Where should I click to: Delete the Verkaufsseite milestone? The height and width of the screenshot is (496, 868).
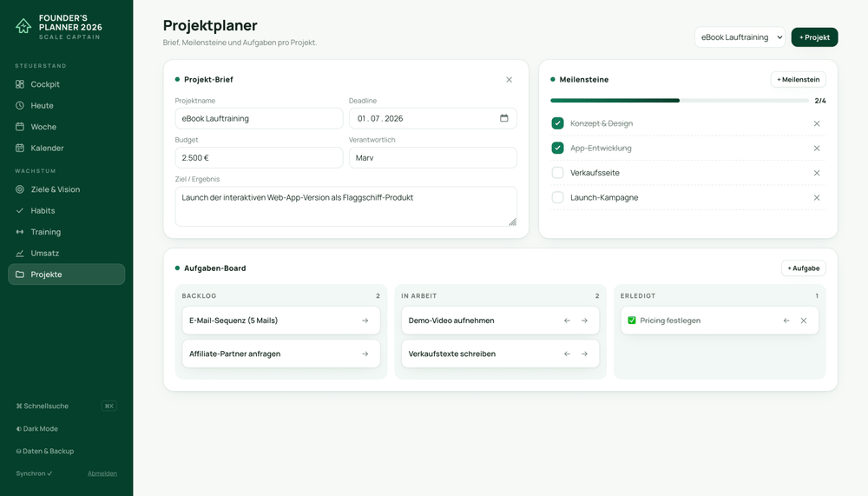[817, 173]
